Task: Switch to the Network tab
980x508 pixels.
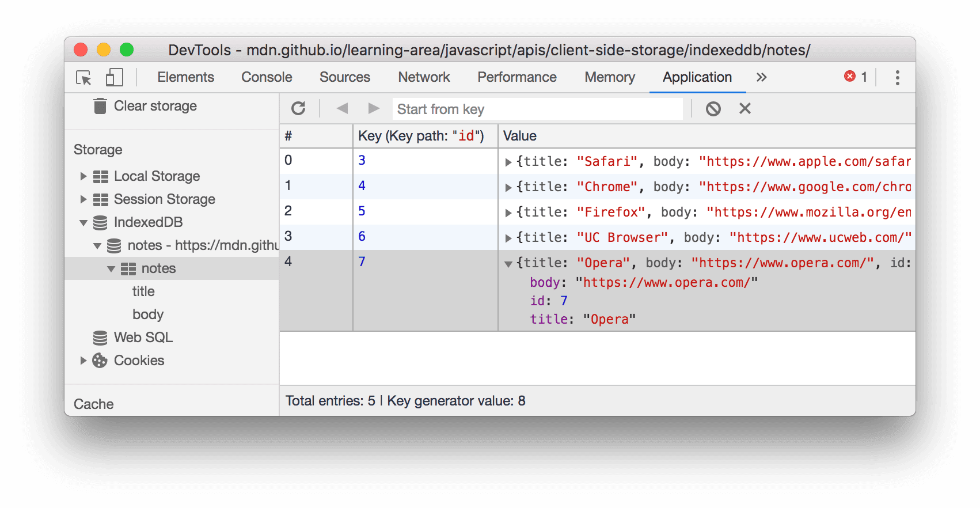Action: [x=424, y=77]
